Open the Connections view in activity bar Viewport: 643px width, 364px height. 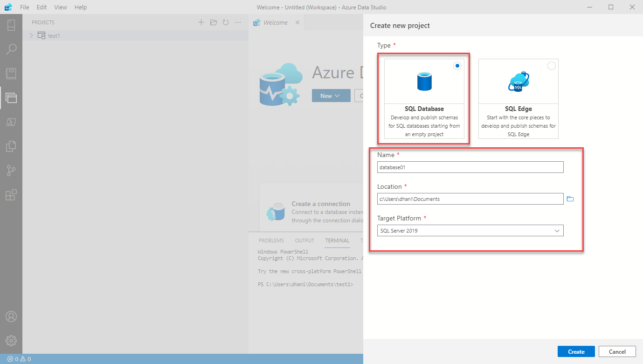tap(11, 25)
